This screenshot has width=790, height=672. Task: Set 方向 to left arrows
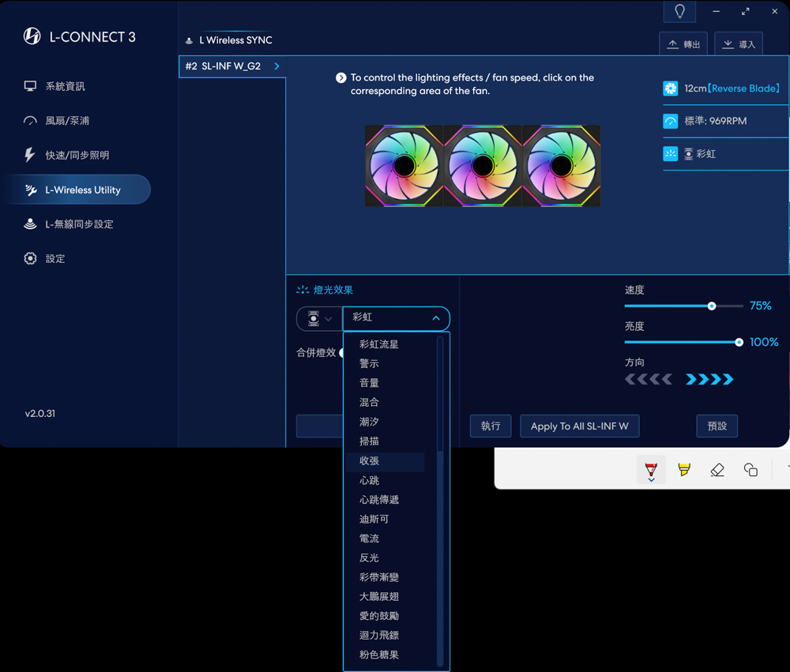tap(649, 379)
